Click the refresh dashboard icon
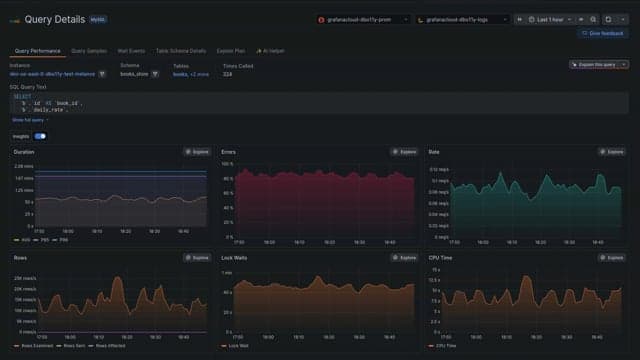The image size is (640, 360). 608,20
